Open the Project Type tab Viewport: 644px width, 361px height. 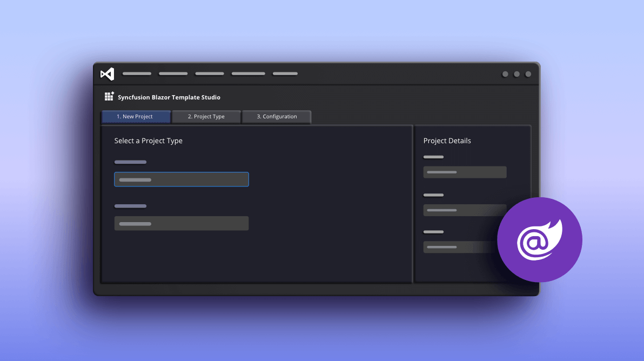click(206, 116)
